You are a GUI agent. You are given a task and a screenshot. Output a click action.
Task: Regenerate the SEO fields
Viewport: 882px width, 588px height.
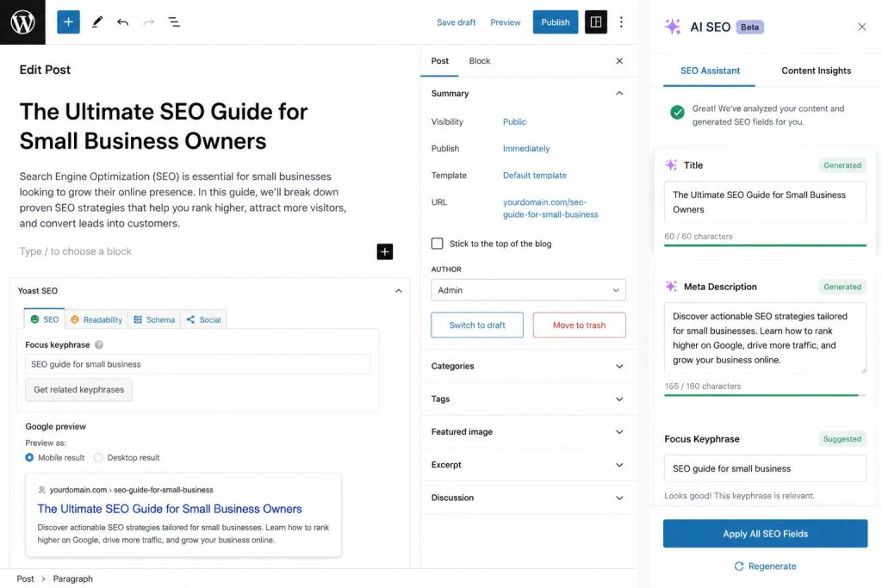point(765,566)
